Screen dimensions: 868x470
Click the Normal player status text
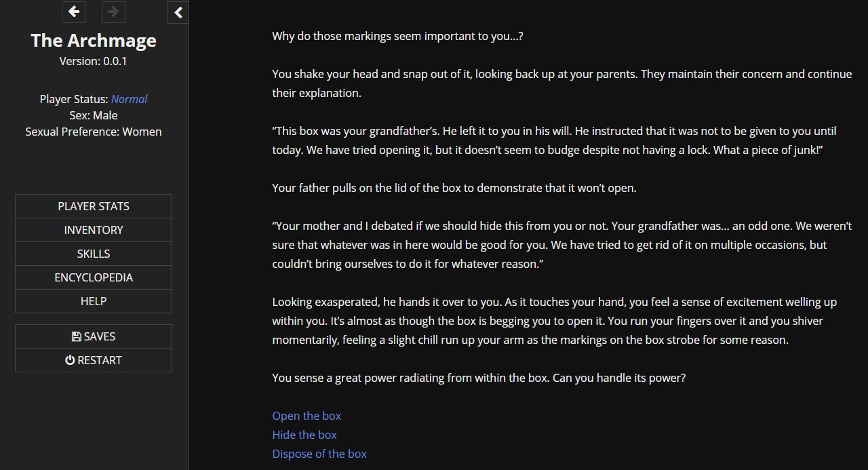pos(129,99)
